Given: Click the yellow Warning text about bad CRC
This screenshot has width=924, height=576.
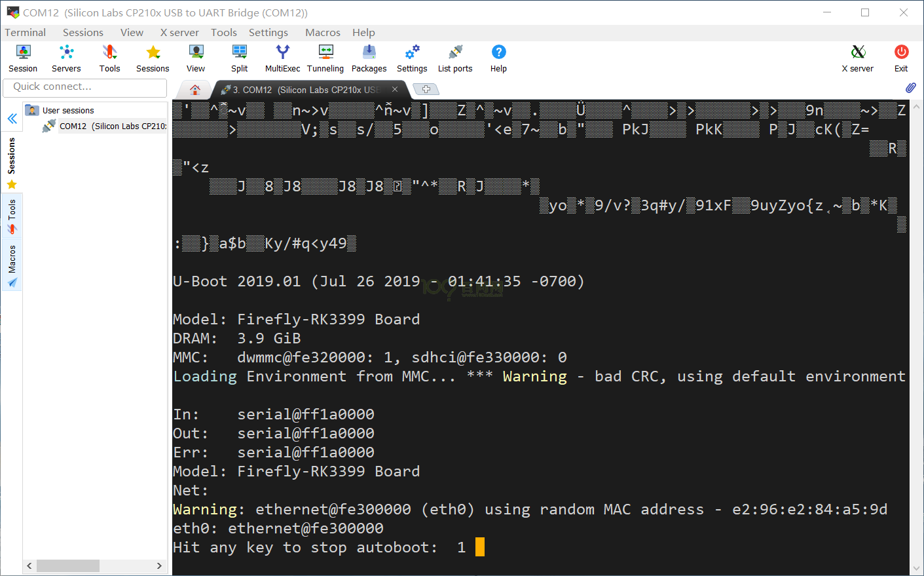Looking at the screenshot, I should (535, 376).
